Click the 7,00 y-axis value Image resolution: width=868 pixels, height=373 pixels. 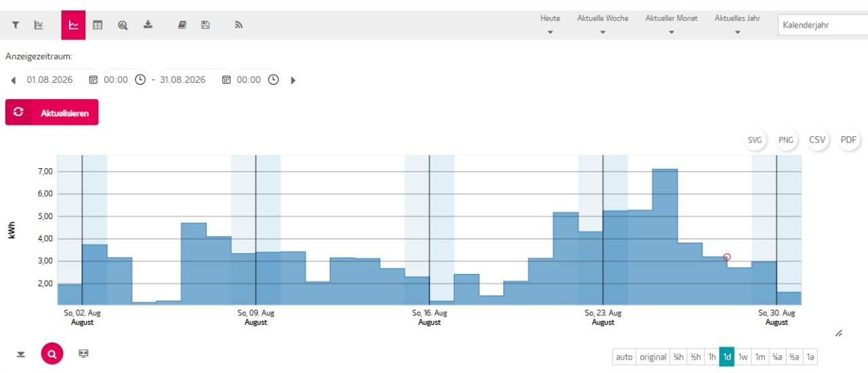44,172
